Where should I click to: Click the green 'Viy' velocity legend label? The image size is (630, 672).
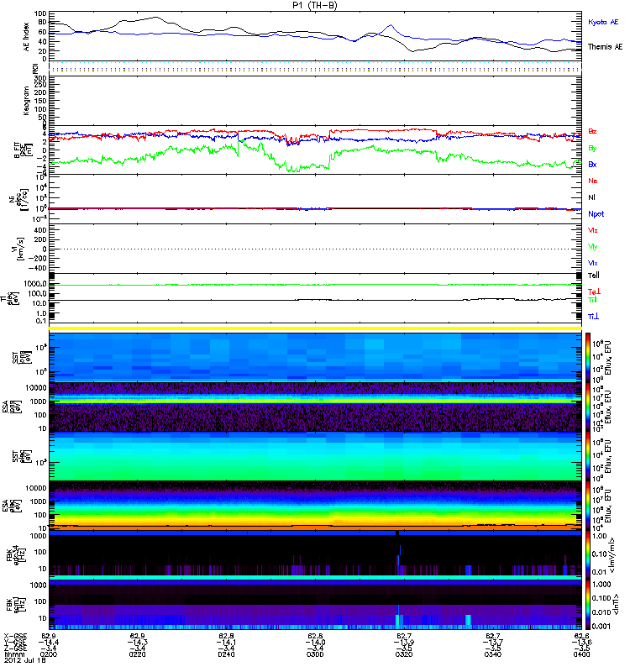tap(593, 247)
